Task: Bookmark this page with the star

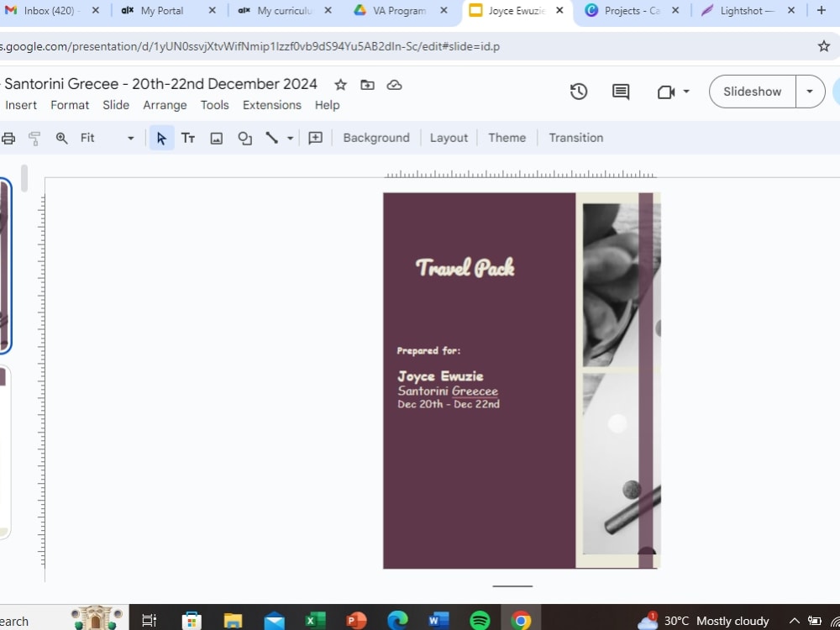Action: tap(823, 46)
